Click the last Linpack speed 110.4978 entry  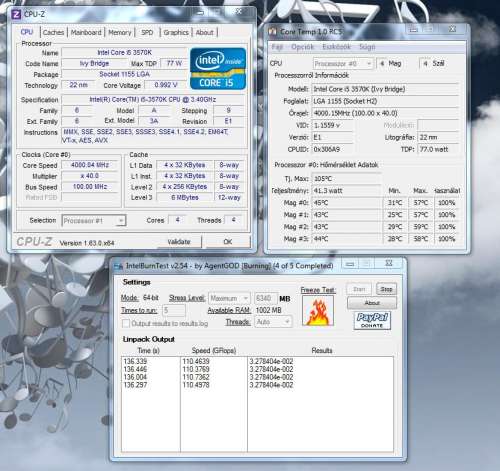(x=196, y=385)
